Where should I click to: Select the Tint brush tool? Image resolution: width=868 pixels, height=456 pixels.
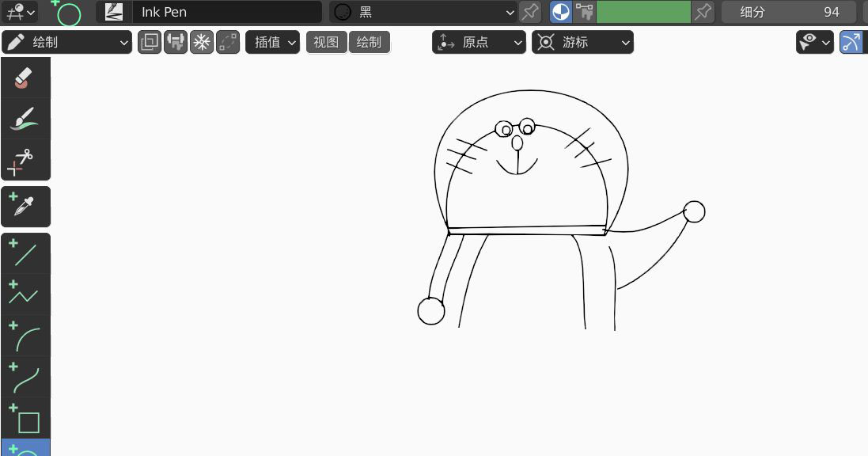(25, 119)
